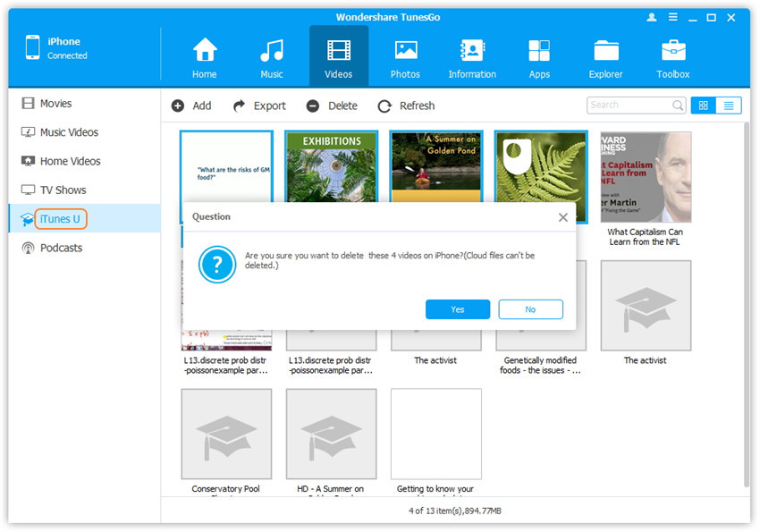This screenshot has height=532, width=760.
Task: Click the Search input field
Action: (x=629, y=106)
